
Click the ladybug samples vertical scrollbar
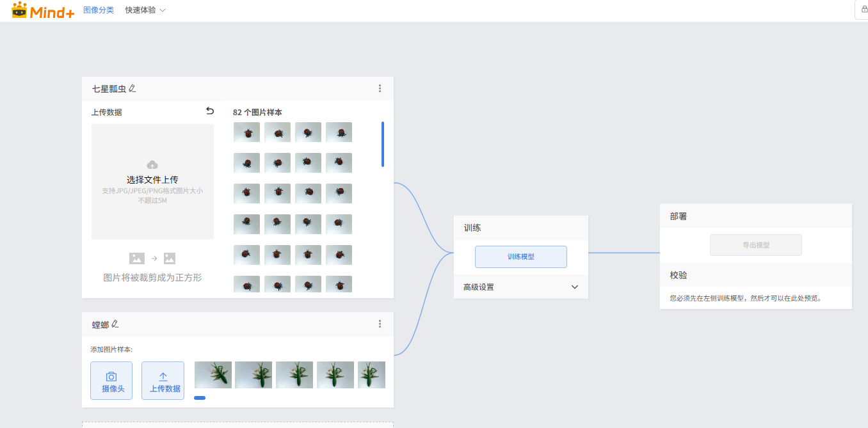click(383, 144)
